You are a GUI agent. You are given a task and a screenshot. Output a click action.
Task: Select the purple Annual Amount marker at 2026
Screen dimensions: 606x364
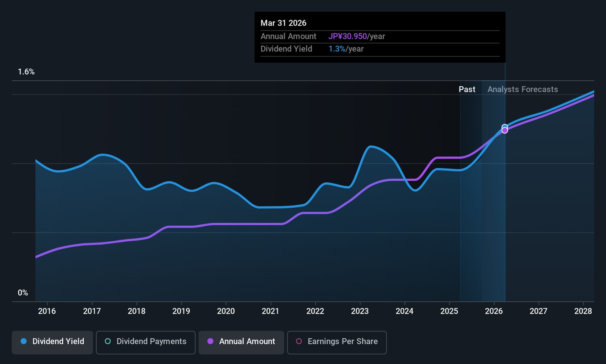[505, 131]
